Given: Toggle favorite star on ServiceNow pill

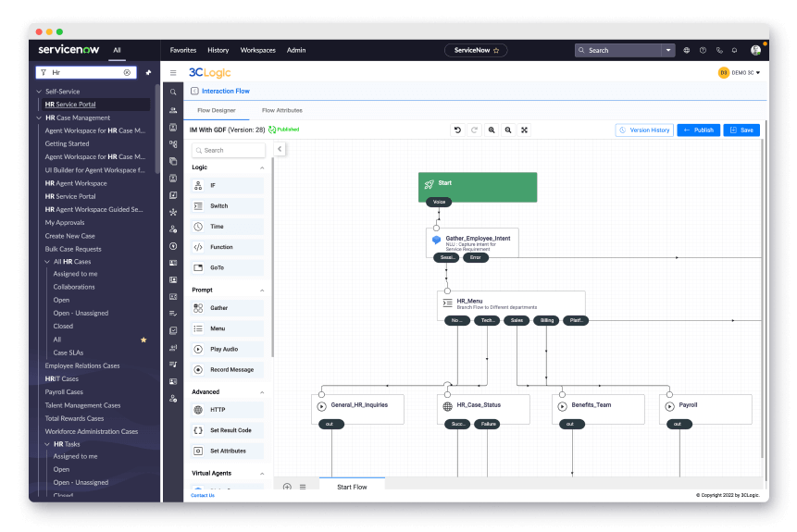Looking at the screenshot, I should [496, 50].
